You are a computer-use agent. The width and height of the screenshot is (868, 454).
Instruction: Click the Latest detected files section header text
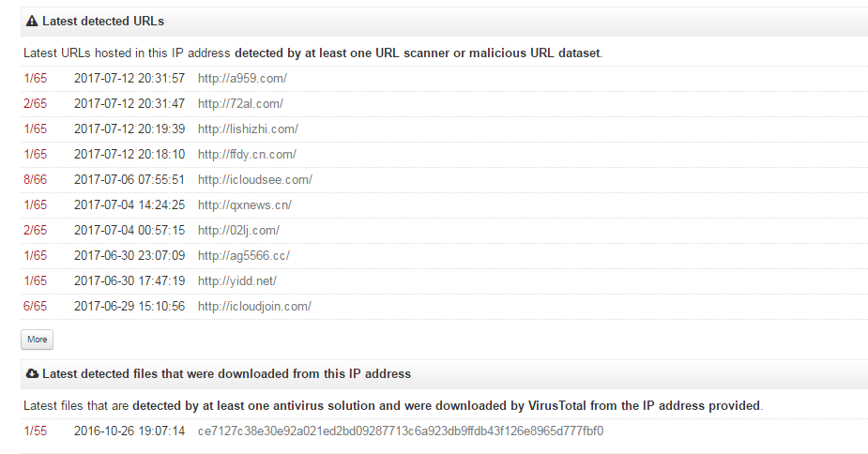[226, 373]
